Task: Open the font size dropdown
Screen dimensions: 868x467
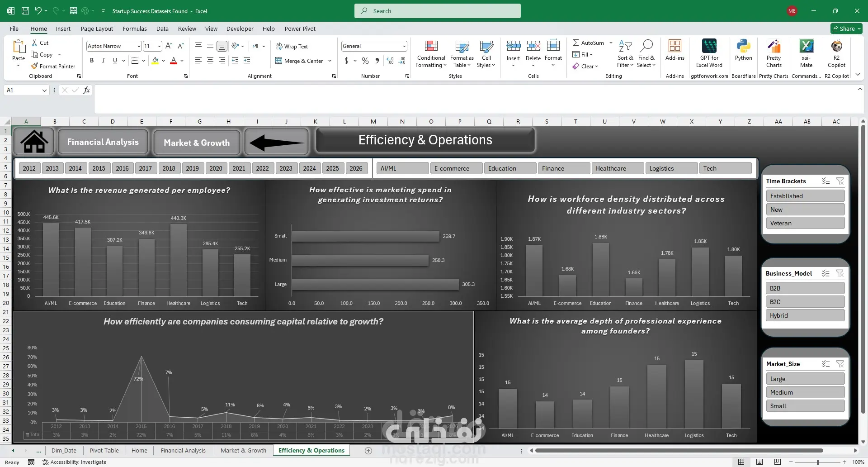Action: [x=159, y=46]
